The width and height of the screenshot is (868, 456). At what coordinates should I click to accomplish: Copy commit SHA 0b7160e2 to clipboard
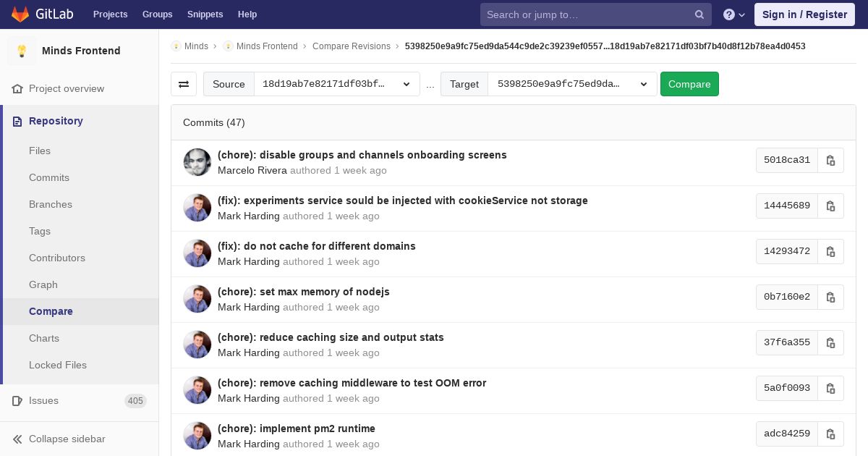(x=830, y=297)
